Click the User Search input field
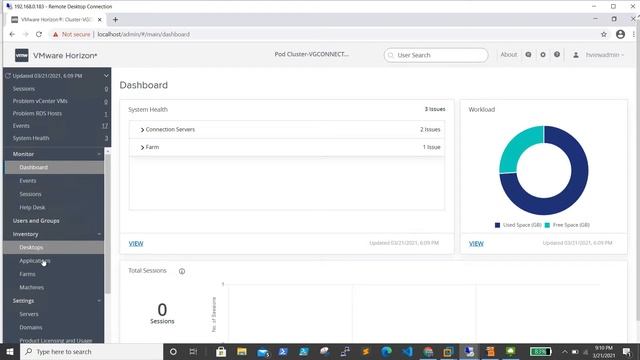 [436, 55]
